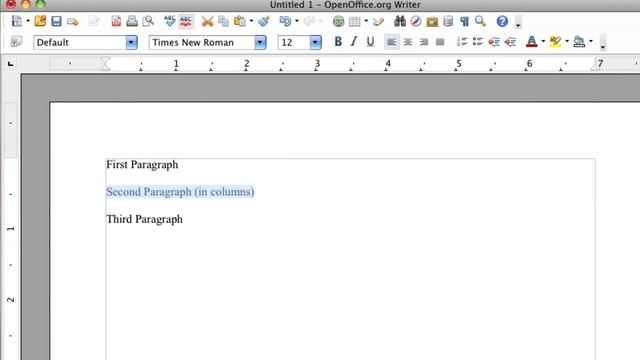Expand the paragraph style dropdown arrow

click(131, 42)
